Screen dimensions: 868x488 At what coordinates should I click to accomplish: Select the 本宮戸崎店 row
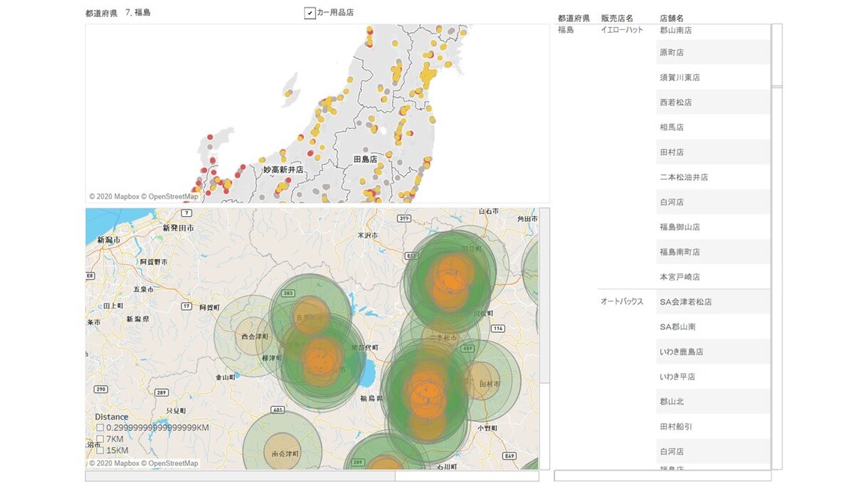pyautogui.click(x=714, y=276)
